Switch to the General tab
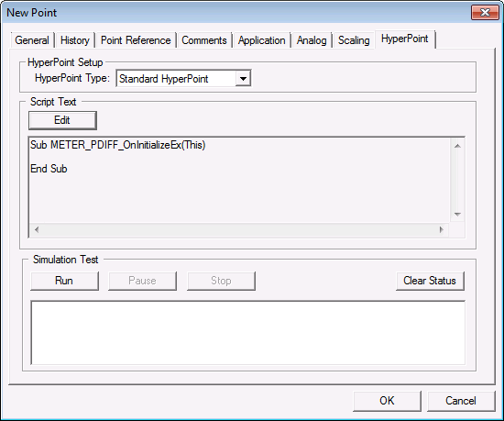Viewport: 504px width, 421px height. coord(32,40)
